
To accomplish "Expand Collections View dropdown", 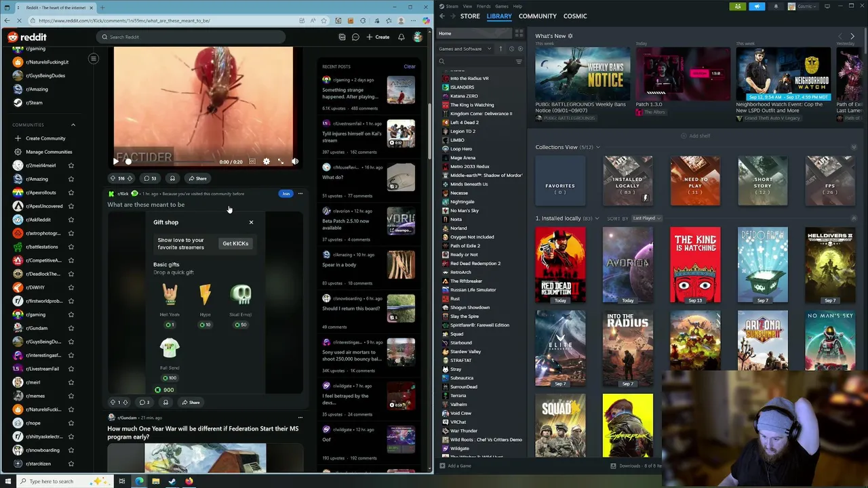I will point(597,147).
